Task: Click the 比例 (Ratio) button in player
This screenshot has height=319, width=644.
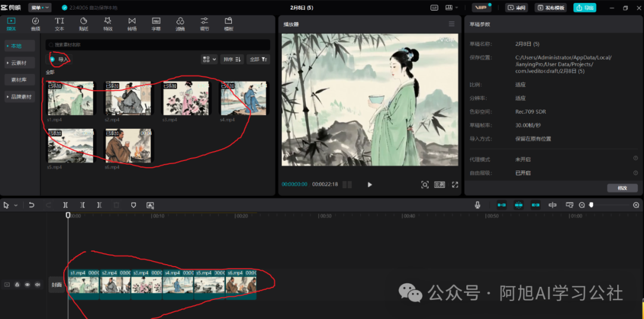Action: [x=439, y=185]
